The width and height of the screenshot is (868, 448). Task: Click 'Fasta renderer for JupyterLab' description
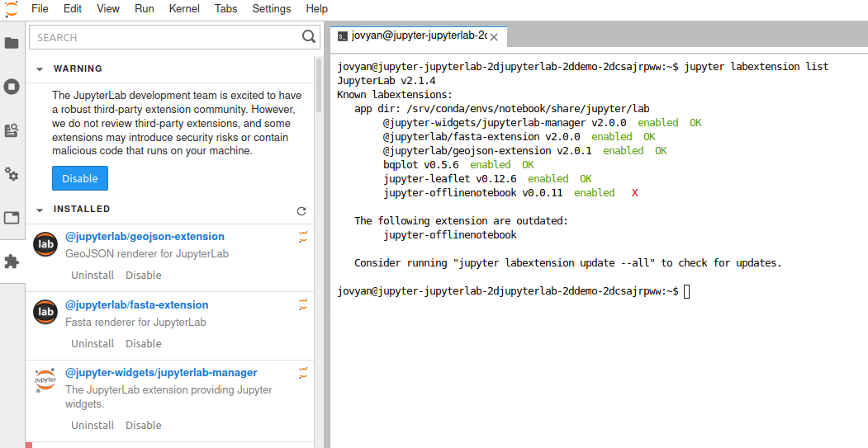135,323
